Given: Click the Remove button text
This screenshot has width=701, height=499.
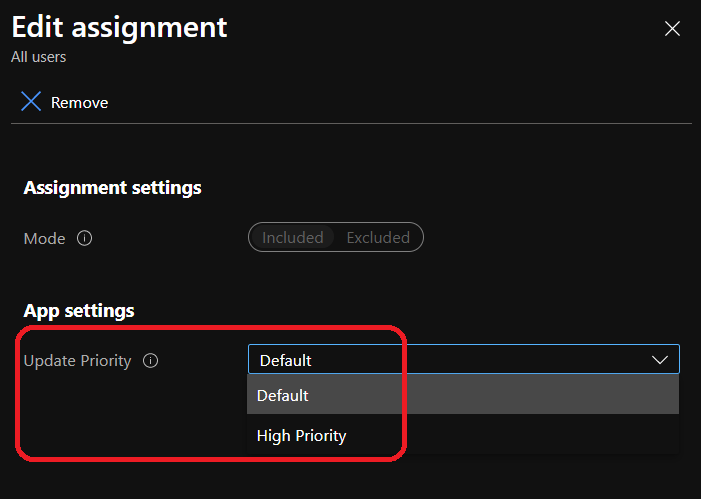Looking at the screenshot, I should coord(79,102).
